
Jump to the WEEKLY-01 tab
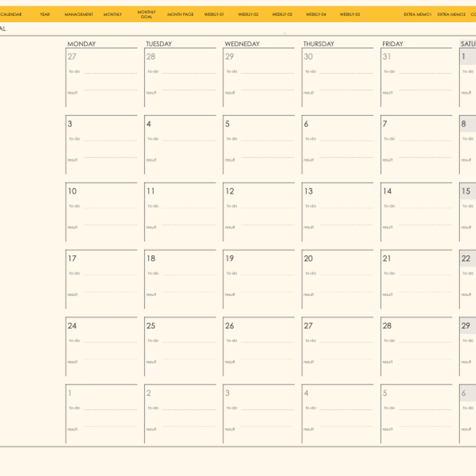click(214, 14)
